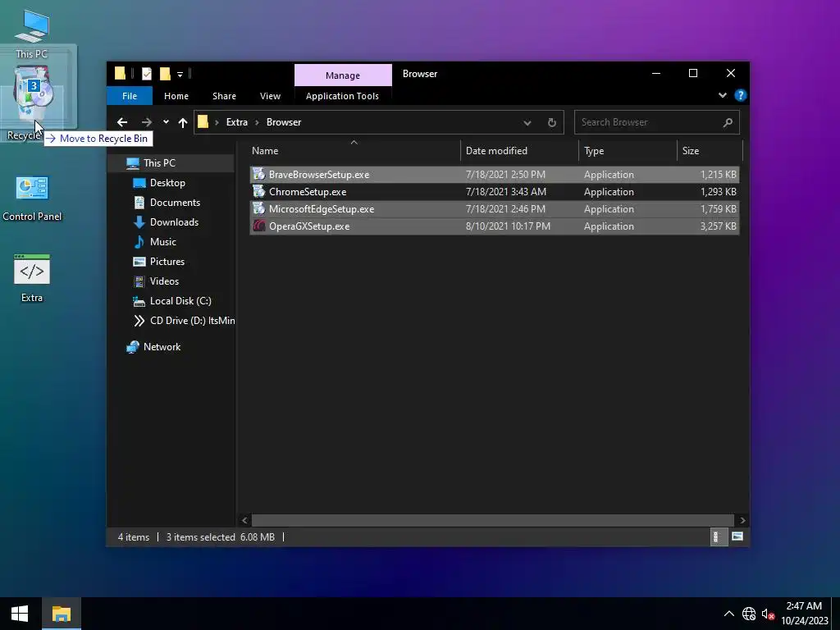Click the horizontal scrollbar in the file list
The image size is (840, 630).
(x=493, y=520)
